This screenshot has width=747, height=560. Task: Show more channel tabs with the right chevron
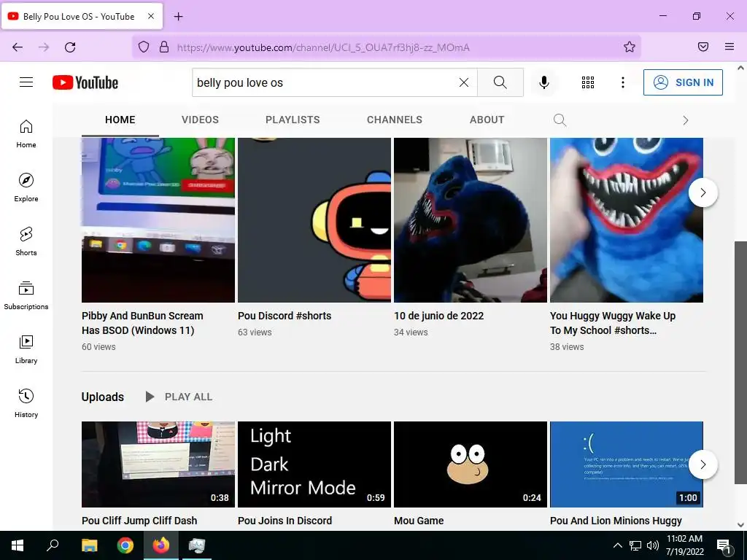(x=686, y=120)
